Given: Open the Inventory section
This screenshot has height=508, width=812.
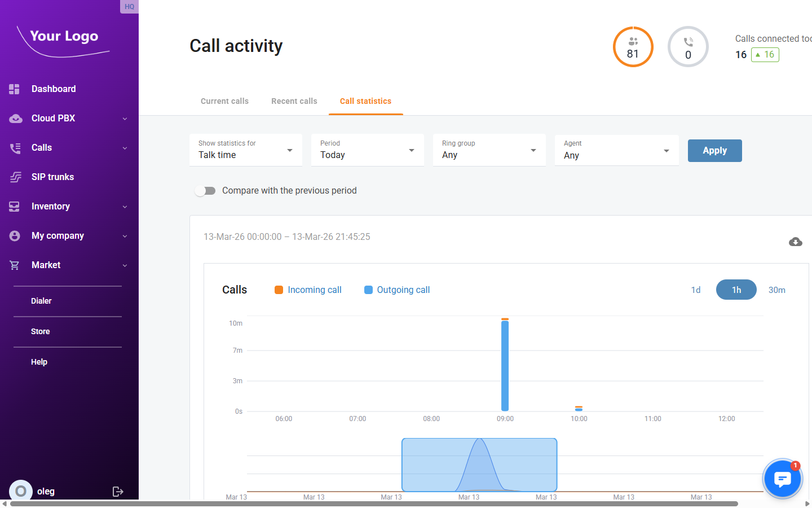Looking at the screenshot, I should (51, 206).
